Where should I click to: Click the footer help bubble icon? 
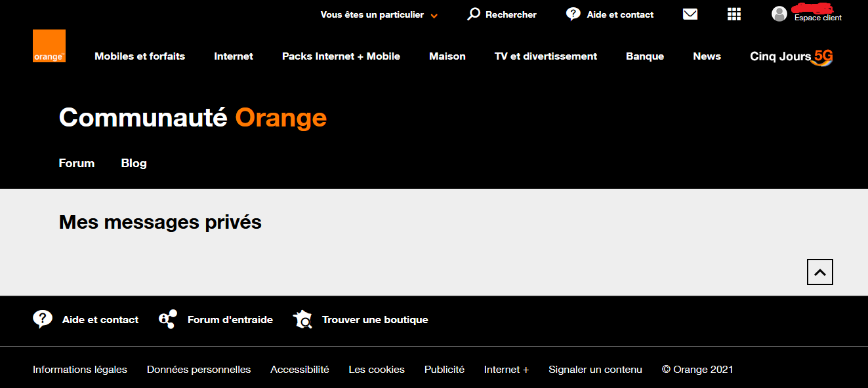(43, 319)
